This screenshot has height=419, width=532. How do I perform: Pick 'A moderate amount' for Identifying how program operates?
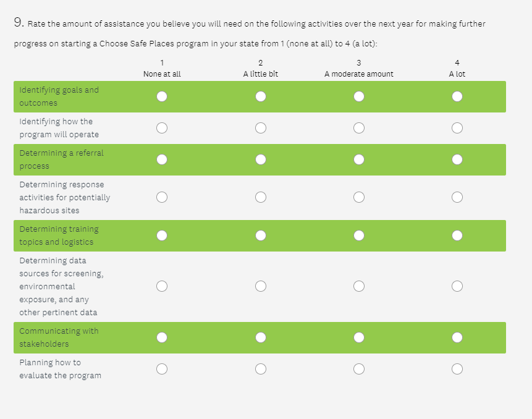[x=359, y=128]
